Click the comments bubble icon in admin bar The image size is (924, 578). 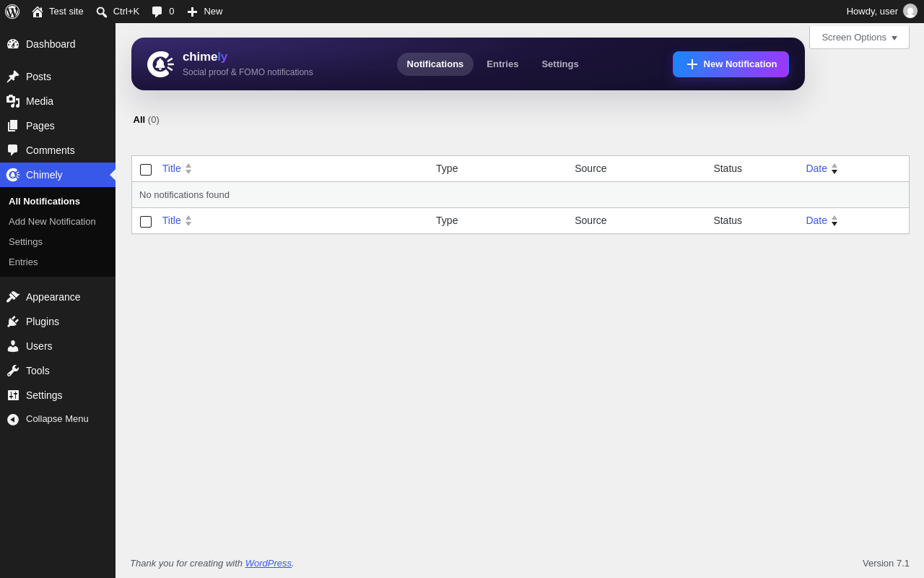157,12
